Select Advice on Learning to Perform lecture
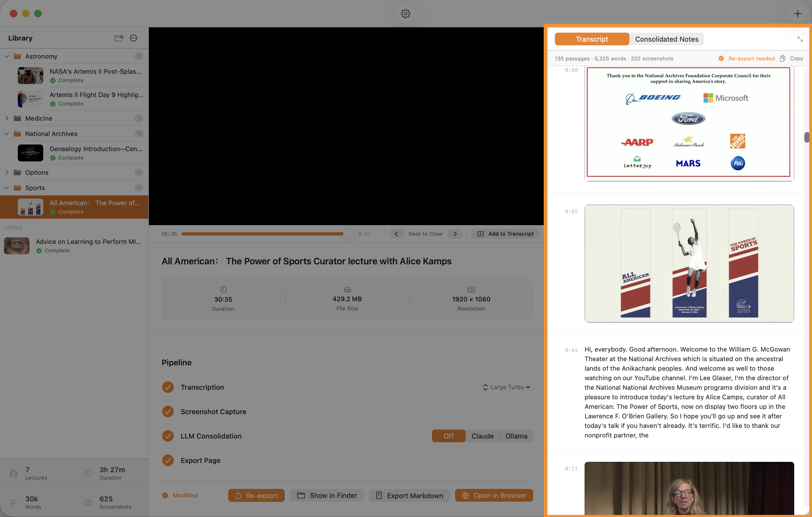This screenshot has width=812, height=517. [74, 246]
